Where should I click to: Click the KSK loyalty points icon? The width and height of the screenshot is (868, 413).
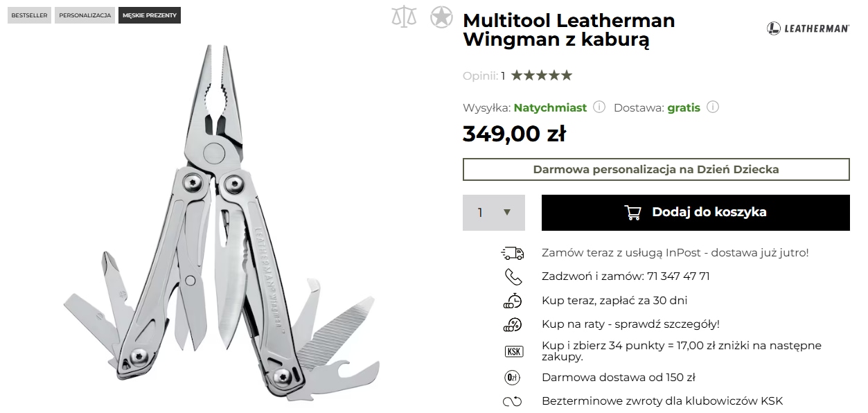(x=513, y=351)
